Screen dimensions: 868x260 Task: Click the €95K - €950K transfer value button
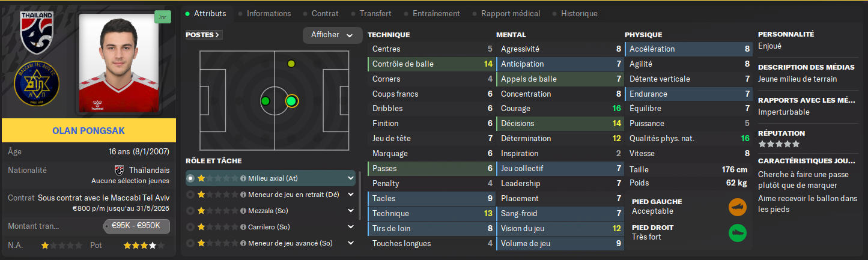tap(136, 226)
